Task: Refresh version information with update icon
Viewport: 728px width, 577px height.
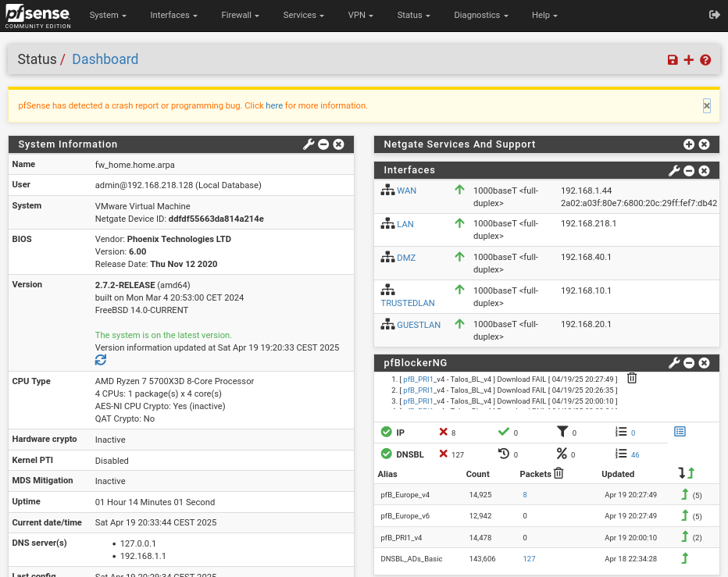Action: (x=101, y=360)
